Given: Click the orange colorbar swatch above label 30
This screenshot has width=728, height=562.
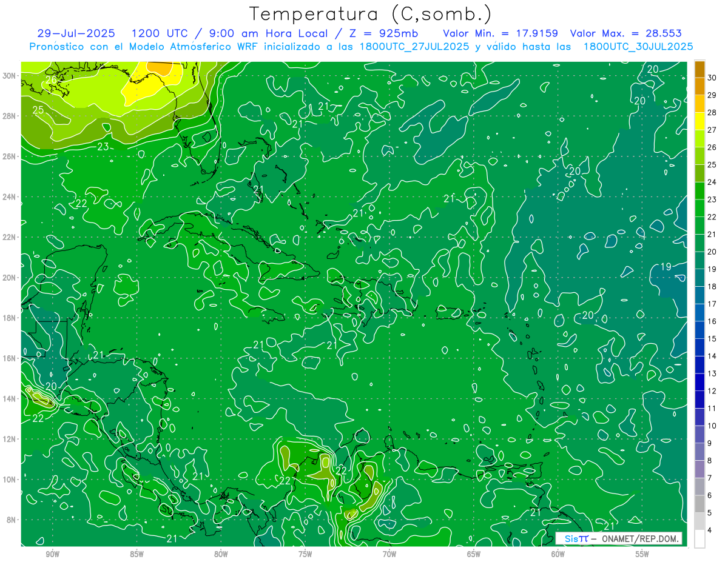Looking at the screenshot, I should (699, 69).
